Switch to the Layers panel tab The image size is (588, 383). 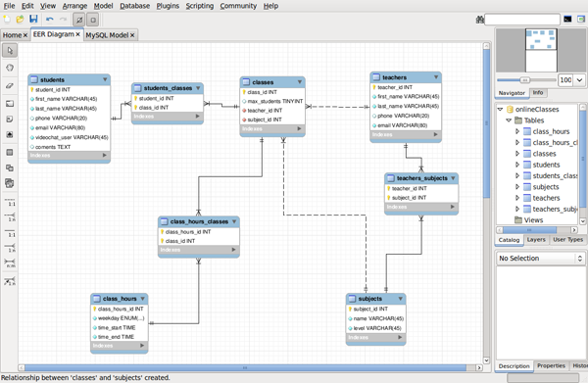tap(536, 239)
